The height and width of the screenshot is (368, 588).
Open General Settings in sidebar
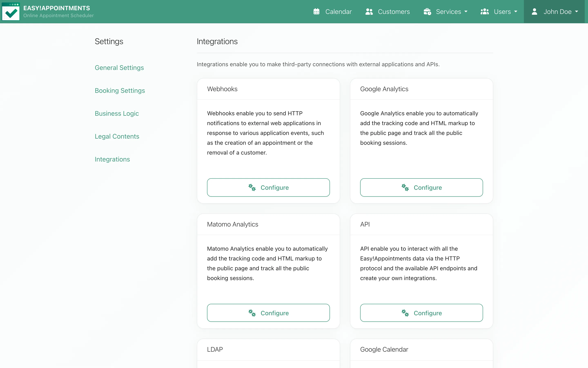click(119, 67)
